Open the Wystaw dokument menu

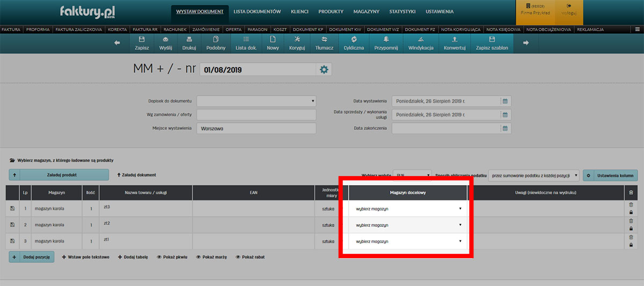pos(200,11)
